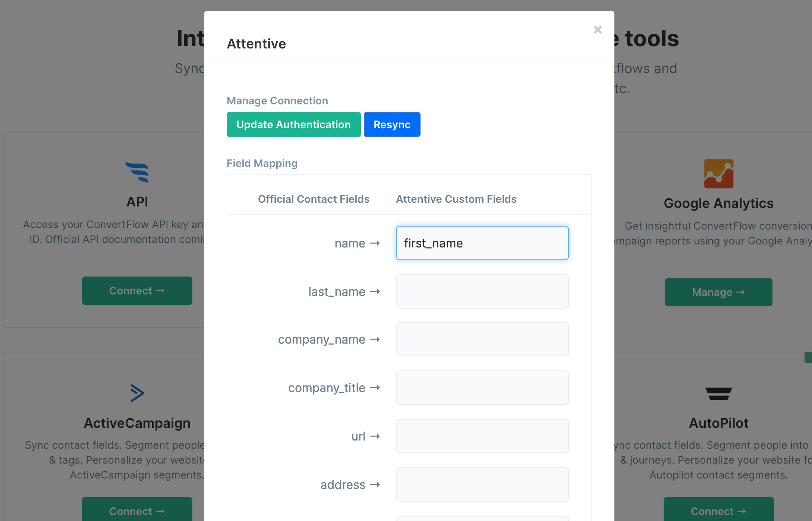This screenshot has height=521, width=812.
Task: Click the Field Mapping section label
Action: (262, 163)
